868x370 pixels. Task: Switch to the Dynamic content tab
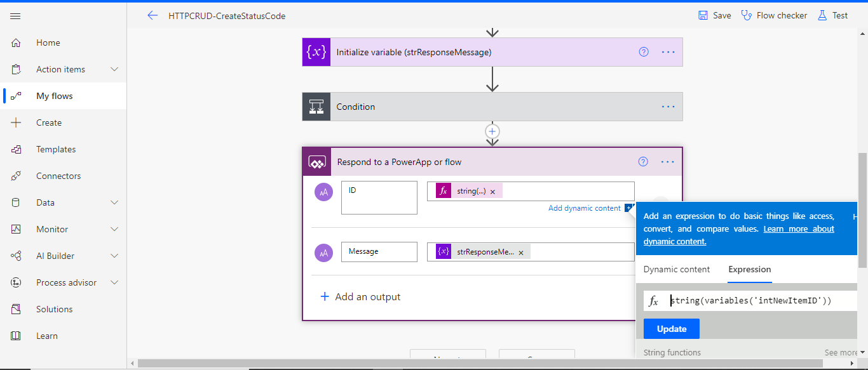pyautogui.click(x=676, y=269)
